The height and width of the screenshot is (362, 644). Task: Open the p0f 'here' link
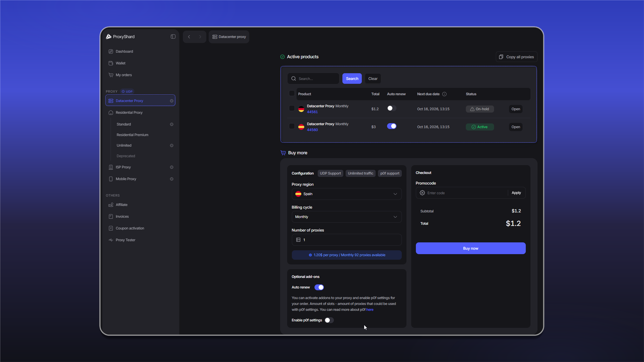(370, 310)
